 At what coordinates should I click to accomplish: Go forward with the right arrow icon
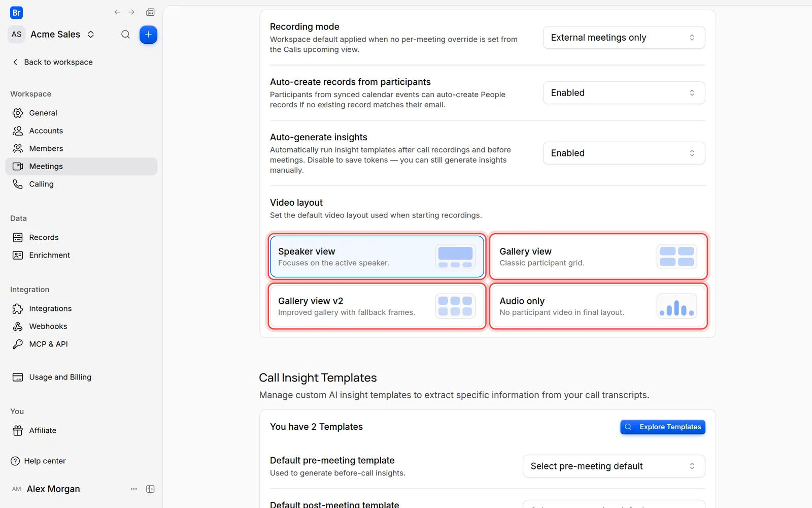pos(131,12)
